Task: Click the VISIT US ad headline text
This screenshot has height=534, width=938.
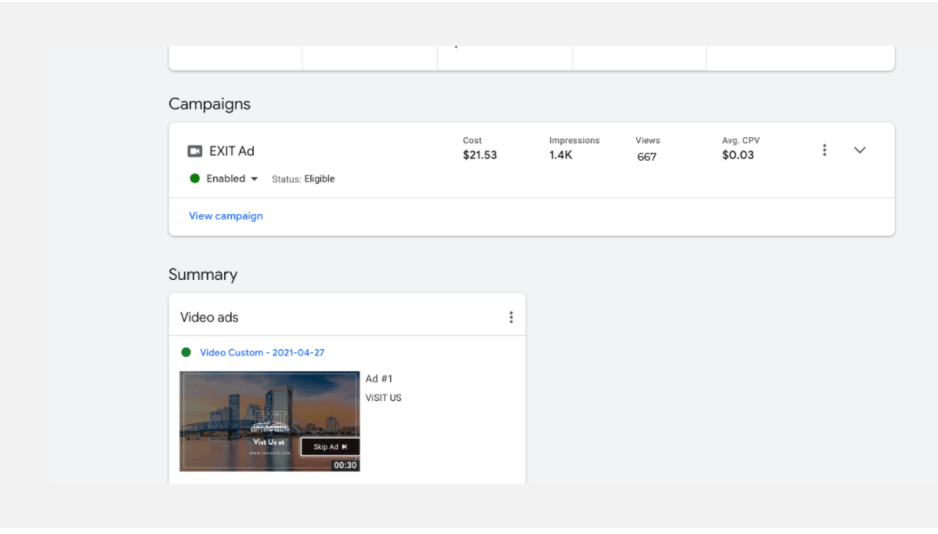Action: (383, 398)
